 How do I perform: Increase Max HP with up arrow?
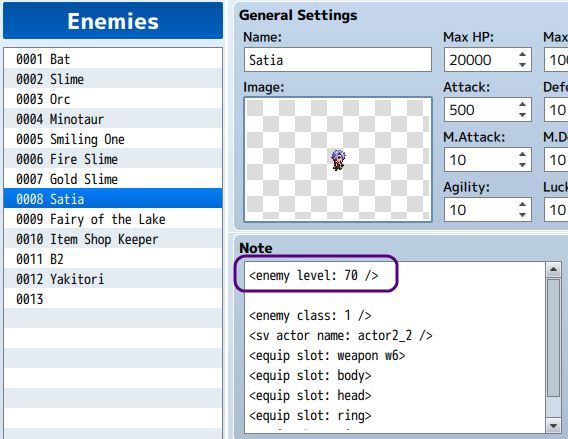(522, 55)
